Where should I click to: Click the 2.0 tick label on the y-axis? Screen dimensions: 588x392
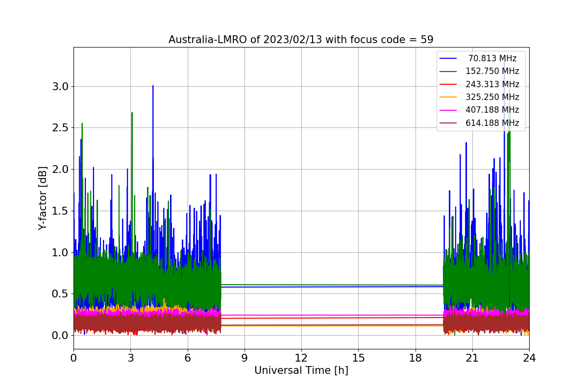click(x=59, y=170)
